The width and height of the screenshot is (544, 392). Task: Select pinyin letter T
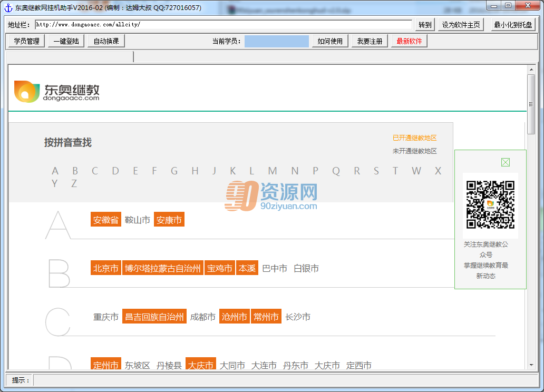coord(395,171)
